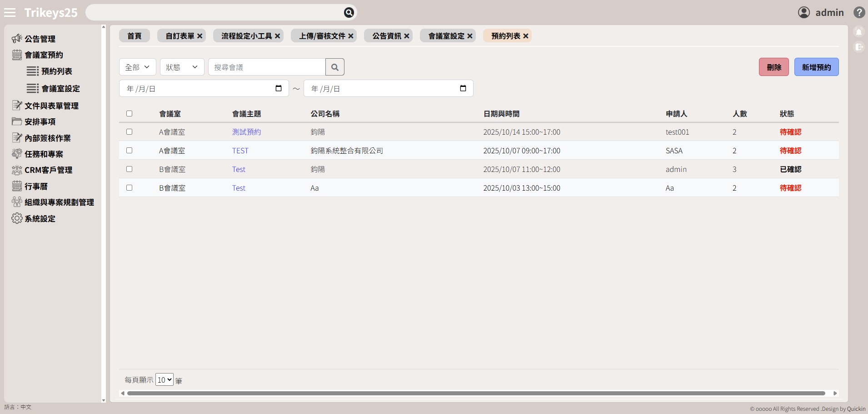Toggle the select-all checkbox in table header

[x=130, y=114]
